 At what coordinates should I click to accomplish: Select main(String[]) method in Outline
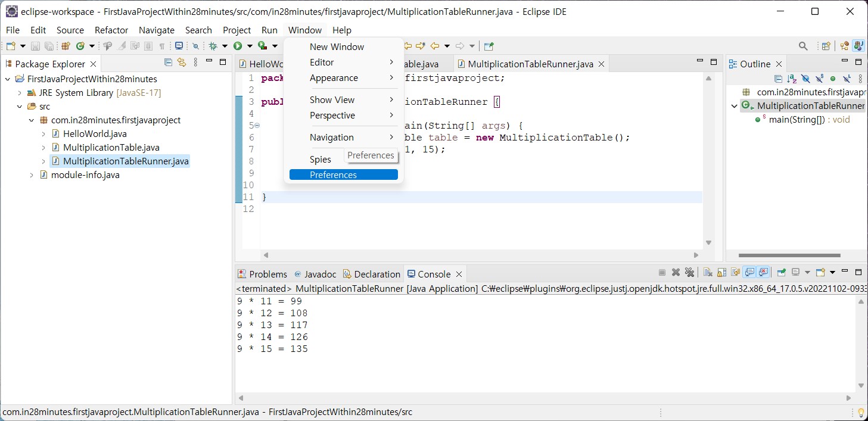(802, 120)
